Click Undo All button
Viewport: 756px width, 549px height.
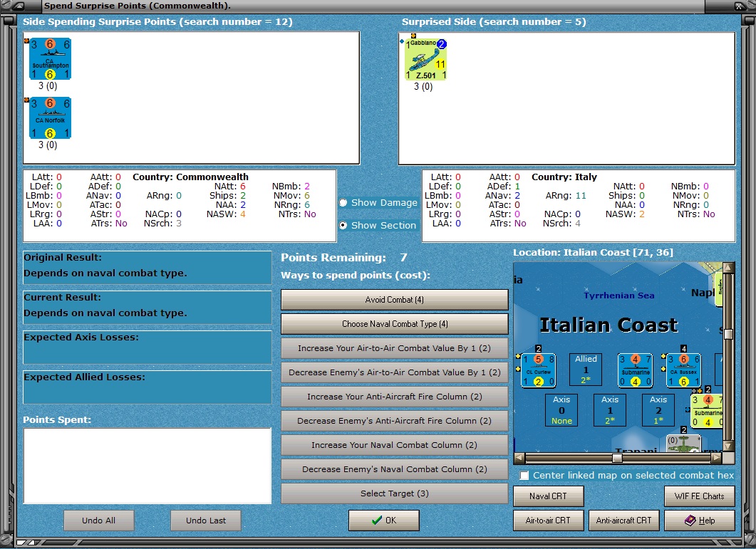pyautogui.click(x=99, y=521)
